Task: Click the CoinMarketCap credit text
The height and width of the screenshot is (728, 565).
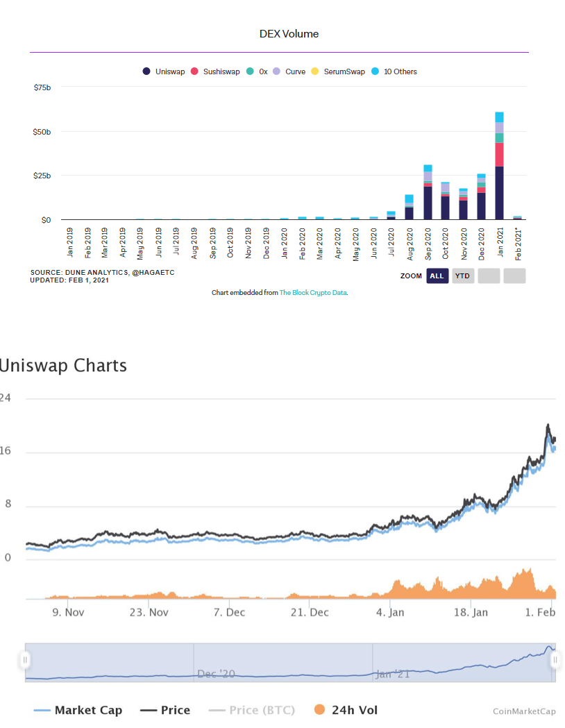Action: coord(524,711)
